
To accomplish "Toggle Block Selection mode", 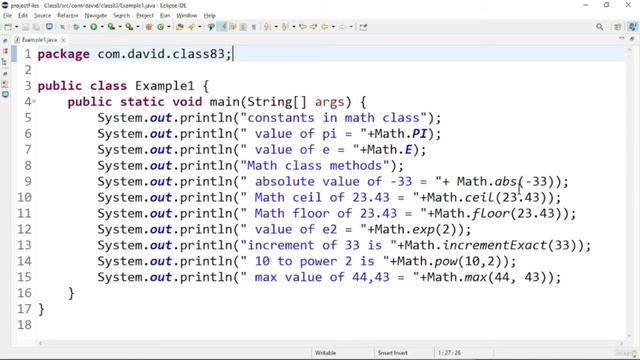I will coord(243,27).
